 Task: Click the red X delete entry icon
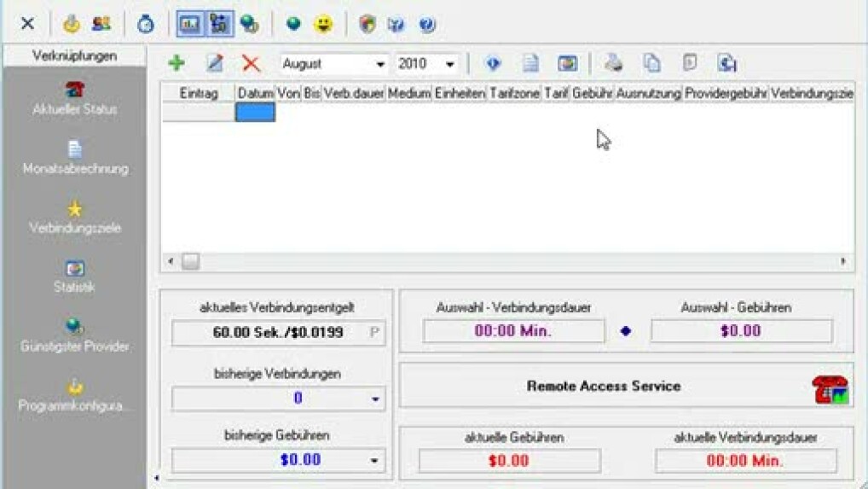[x=251, y=63]
